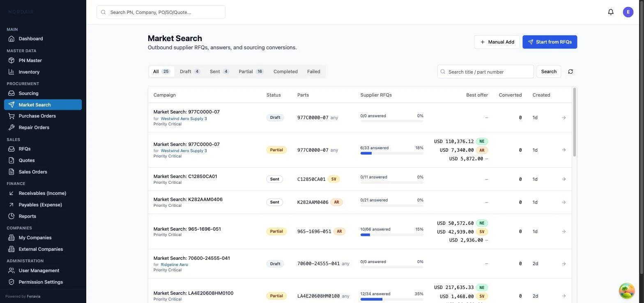Click progress bar of 6/33 answered row
Screen dimensions: 644x303
coord(392,153)
